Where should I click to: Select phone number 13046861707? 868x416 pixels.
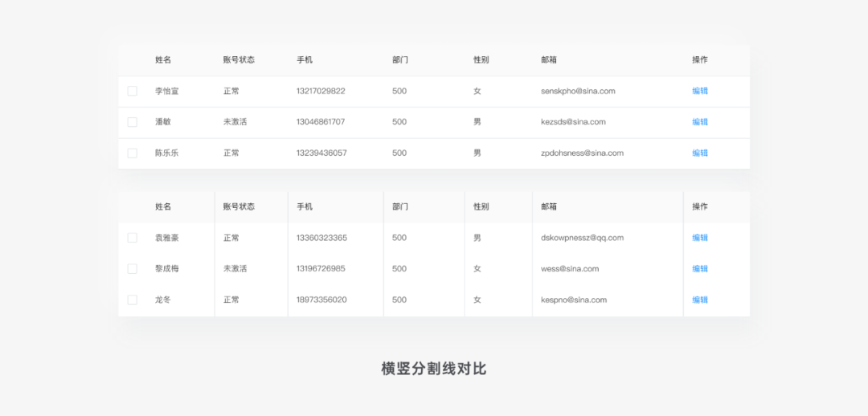tap(321, 122)
